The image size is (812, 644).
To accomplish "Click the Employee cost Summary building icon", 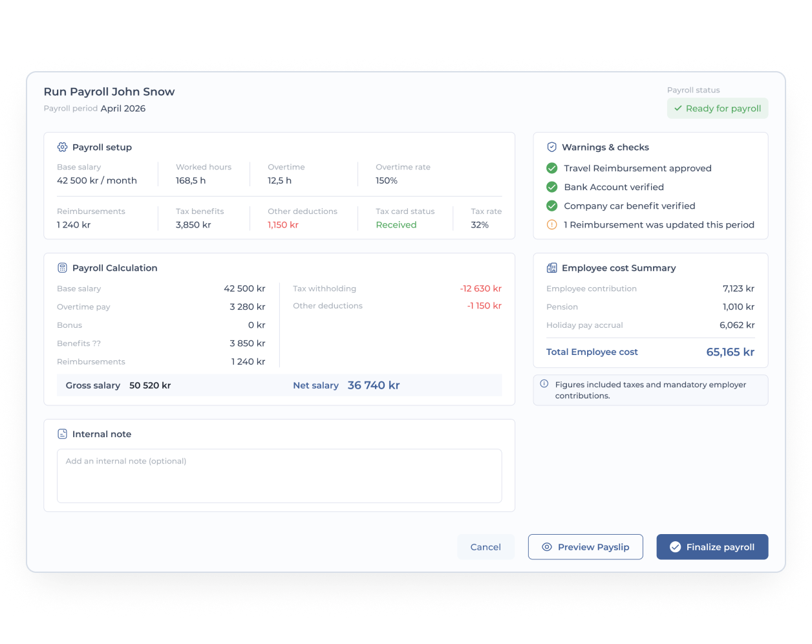I will [551, 268].
